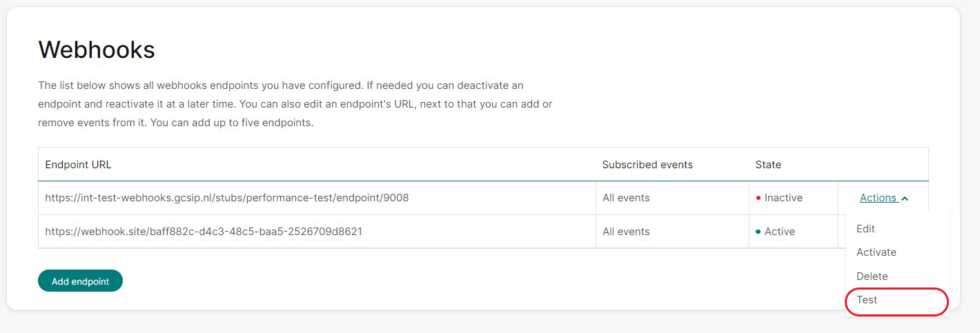
Task: Choose Edit from the Actions menu
Action: click(x=865, y=228)
